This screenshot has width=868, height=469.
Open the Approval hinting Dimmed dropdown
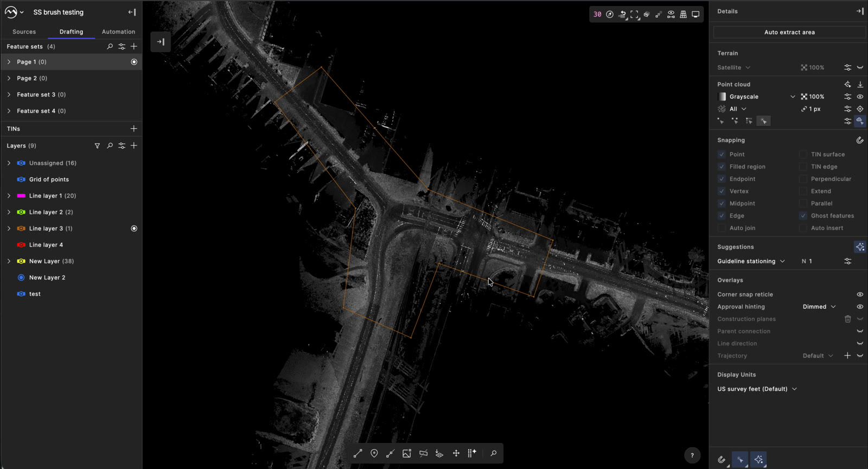click(x=819, y=307)
